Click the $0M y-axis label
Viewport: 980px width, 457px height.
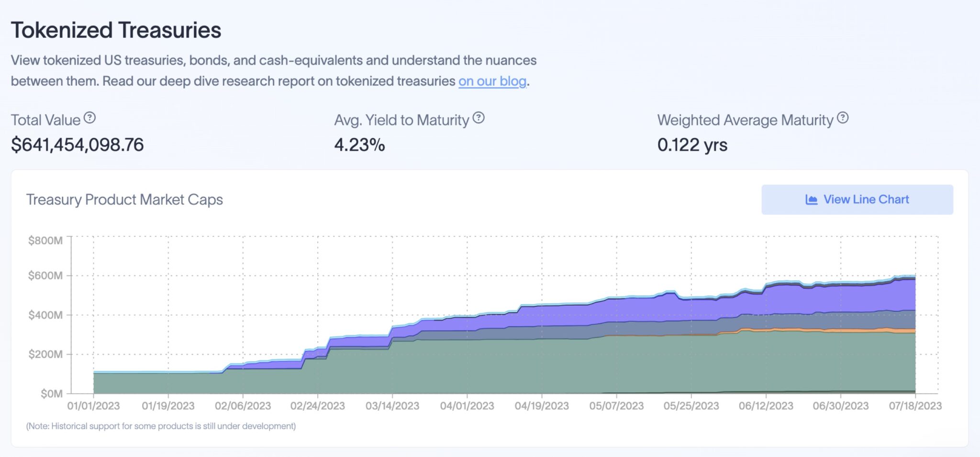pos(52,394)
